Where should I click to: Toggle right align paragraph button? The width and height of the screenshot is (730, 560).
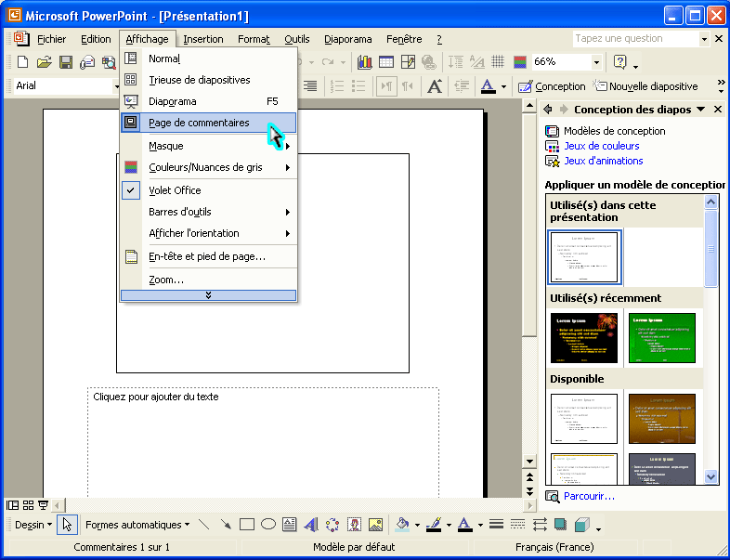(310, 86)
